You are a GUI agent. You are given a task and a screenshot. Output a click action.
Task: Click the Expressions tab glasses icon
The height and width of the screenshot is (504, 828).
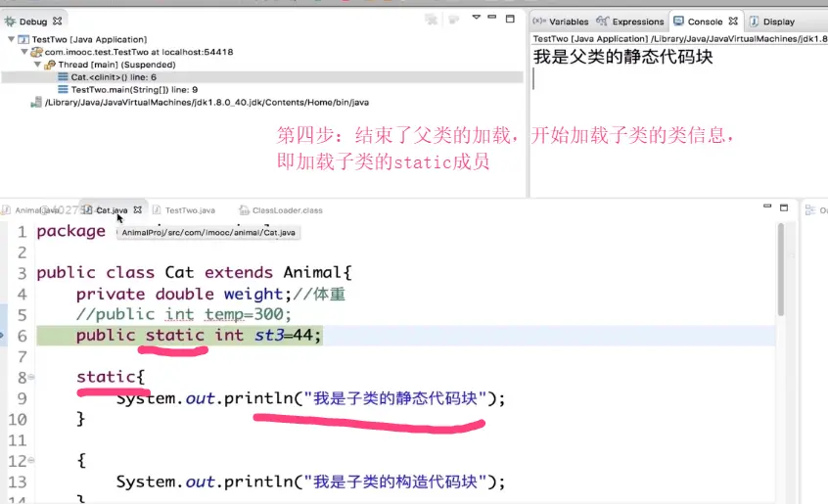[603, 22]
